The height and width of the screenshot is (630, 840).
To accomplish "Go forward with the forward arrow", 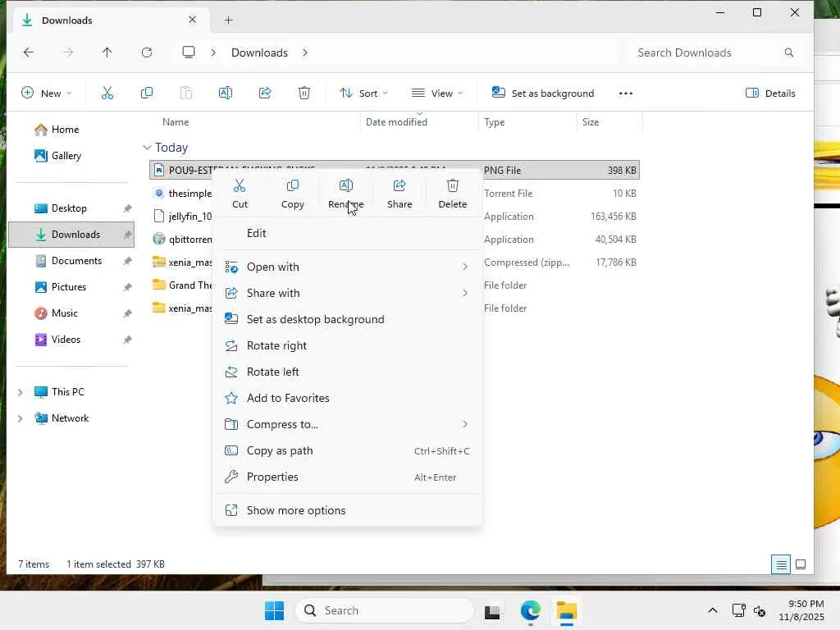I will point(68,52).
